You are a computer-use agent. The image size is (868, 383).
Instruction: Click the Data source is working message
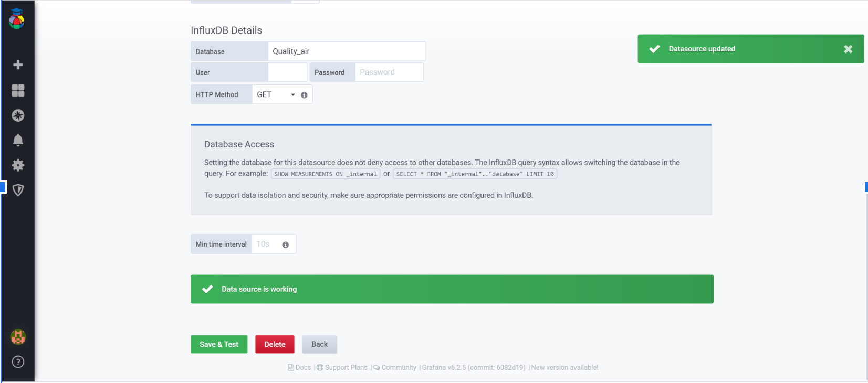[259, 289]
